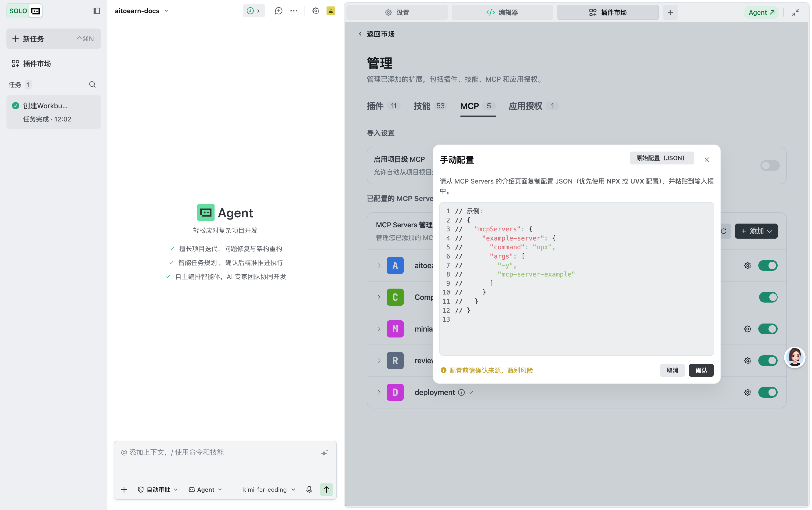The image size is (812, 510).
Task: Click the assistant avatar floating button
Action: 795,357
